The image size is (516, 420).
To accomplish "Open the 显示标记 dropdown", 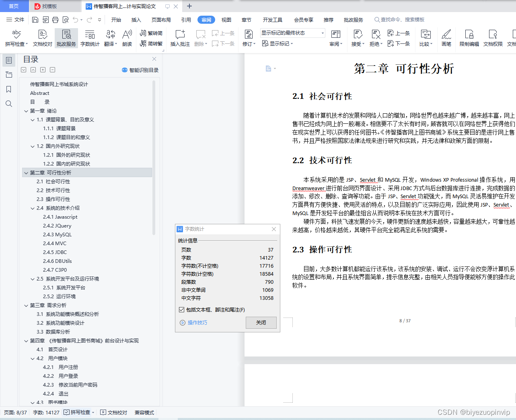I will coord(278,43).
